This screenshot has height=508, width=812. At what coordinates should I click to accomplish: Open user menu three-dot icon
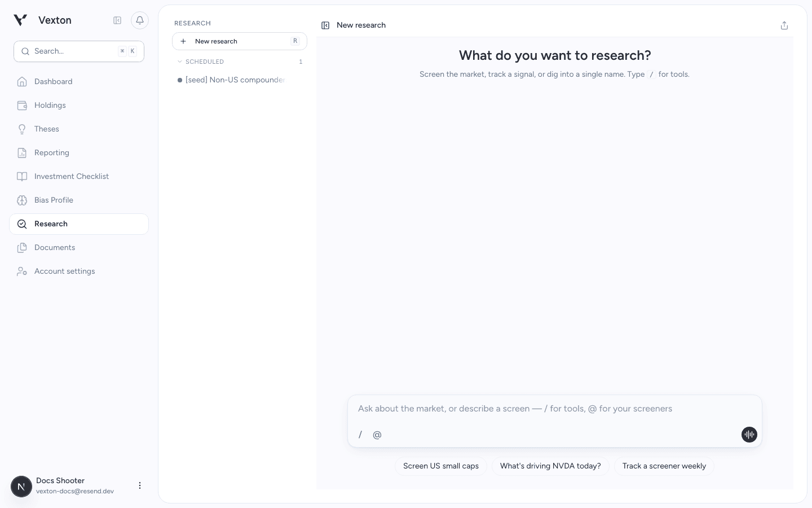140,485
